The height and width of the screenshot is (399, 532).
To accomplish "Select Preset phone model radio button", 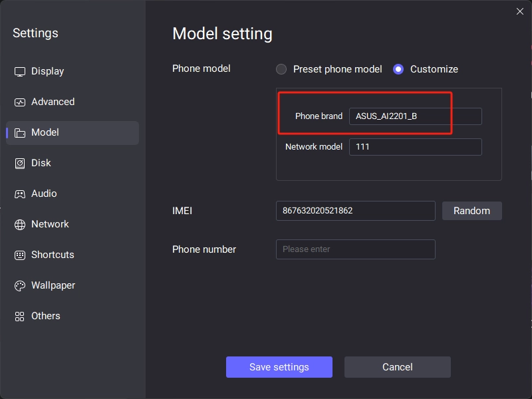I will point(281,69).
